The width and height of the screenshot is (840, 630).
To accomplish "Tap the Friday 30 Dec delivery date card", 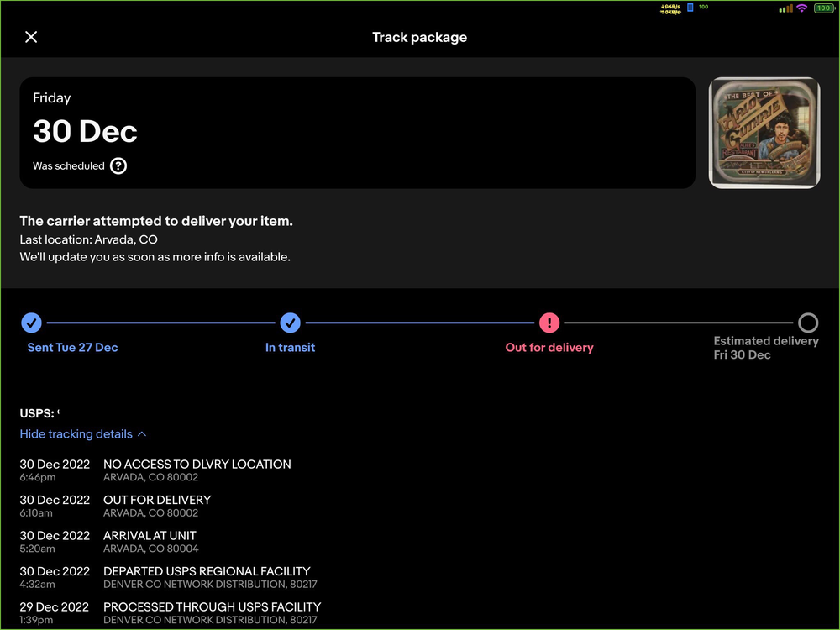I will [x=357, y=133].
